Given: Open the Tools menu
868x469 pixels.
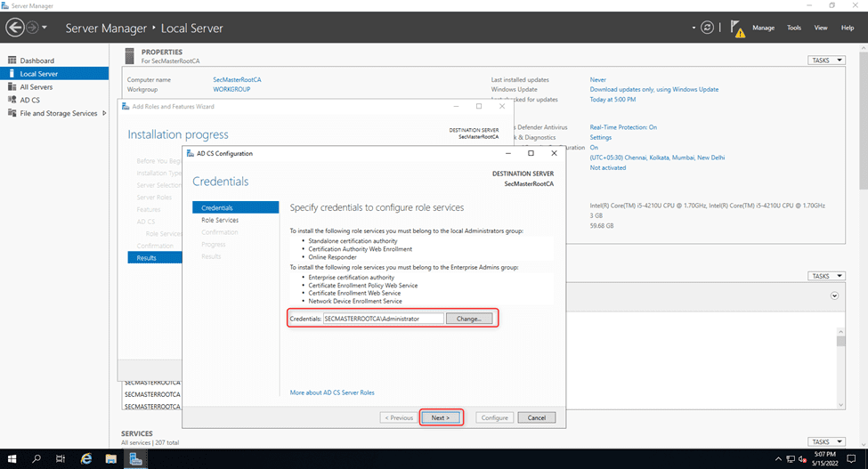Looking at the screenshot, I should [x=794, y=28].
